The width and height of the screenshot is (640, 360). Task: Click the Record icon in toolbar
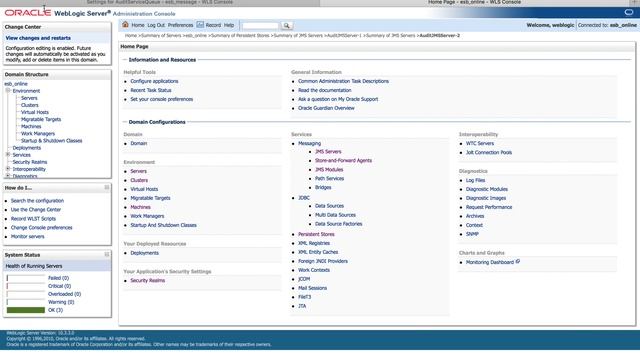coord(200,24)
